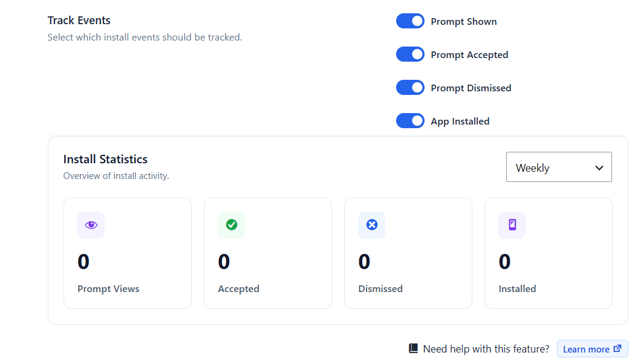Click the Prompt Shown label text
The height and width of the screenshot is (364, 635).
tap(464, 21)
